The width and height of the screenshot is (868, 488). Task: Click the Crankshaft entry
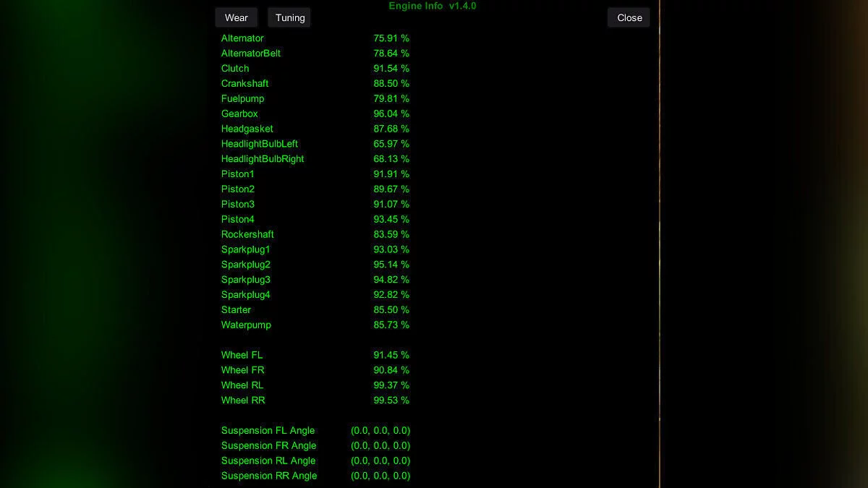[x=244, y=84]
